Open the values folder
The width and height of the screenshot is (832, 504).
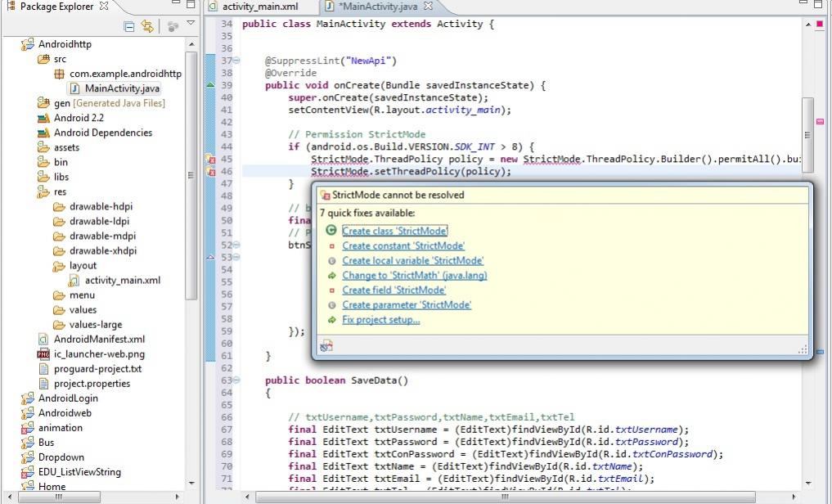point(83,310)
